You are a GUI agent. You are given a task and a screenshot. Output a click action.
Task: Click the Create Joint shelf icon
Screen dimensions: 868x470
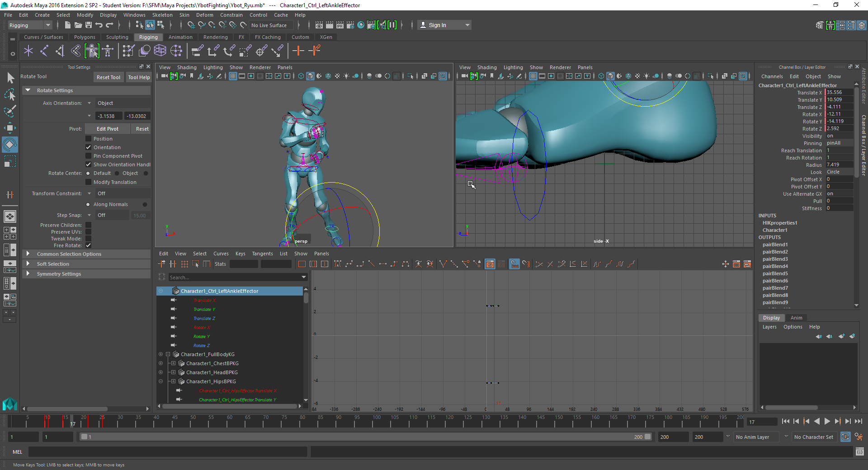click(x=44, y=51)
